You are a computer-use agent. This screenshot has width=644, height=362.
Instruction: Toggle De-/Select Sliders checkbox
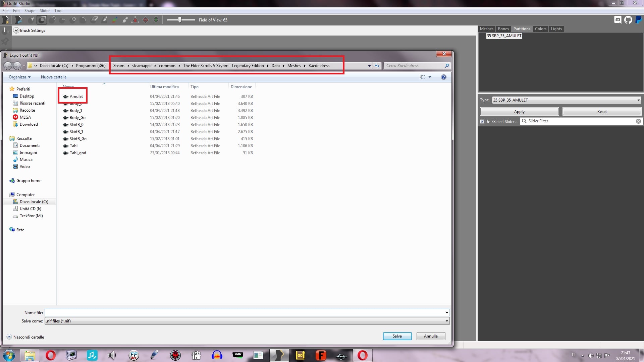pyautogui.click(x=482, y=122)
